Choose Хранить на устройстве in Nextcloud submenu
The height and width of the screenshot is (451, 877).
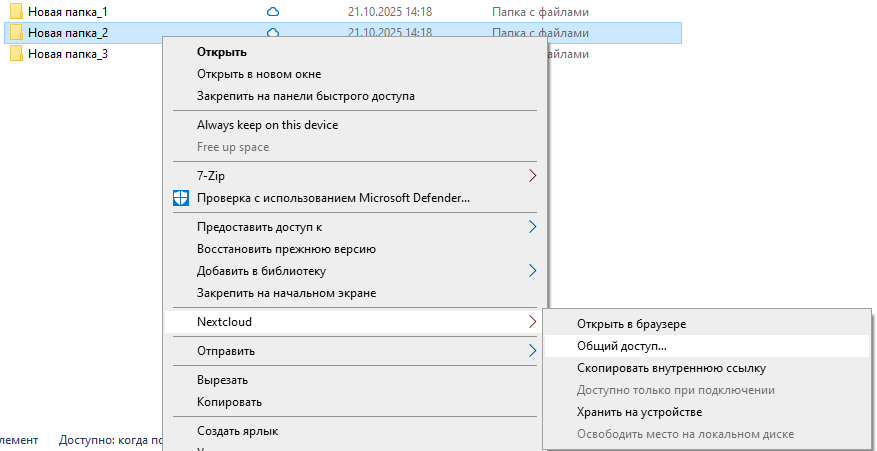click(x=639, y=412)
